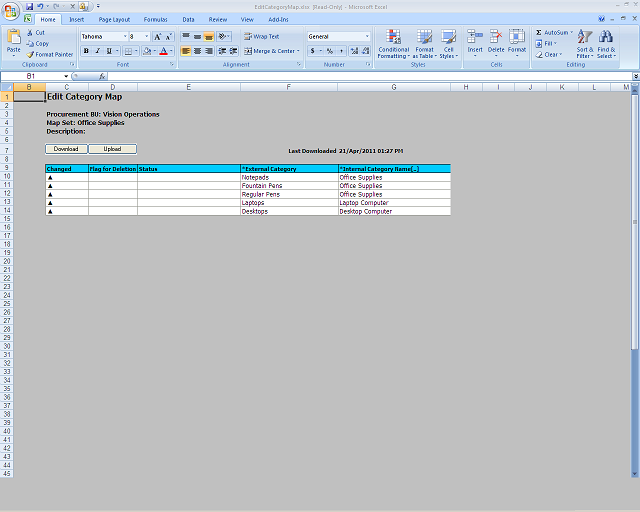Open the Fill dropdown in Editing group
This screenshot has height=512, width=640.
pos(546,44)
